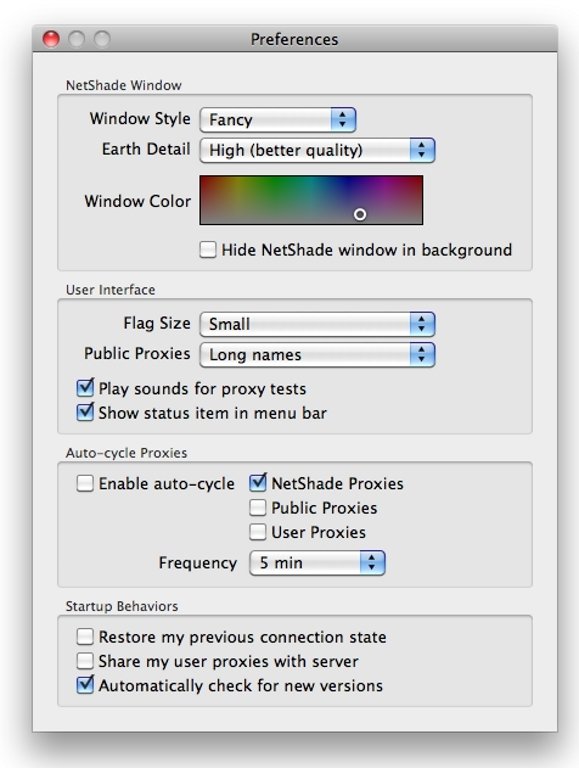The image size is (579, 768).
Task: Pick a color in Window Color spectrum
Action: pos(311,200)
